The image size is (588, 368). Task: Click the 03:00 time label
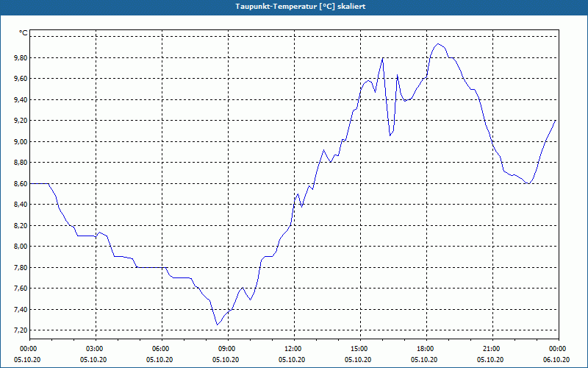(96, 349)
